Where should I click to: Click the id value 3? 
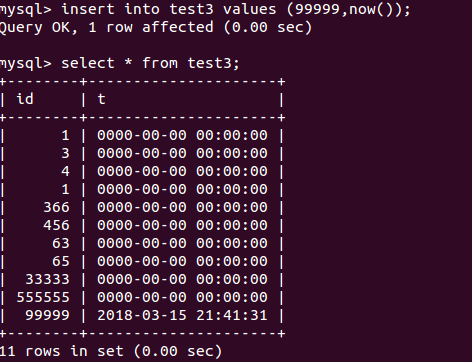65,153
